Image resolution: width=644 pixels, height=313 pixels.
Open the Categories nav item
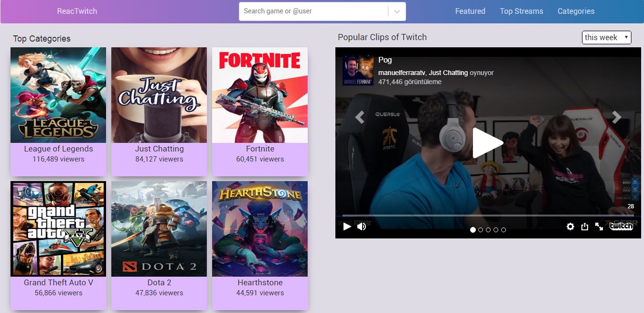point(576,11)
